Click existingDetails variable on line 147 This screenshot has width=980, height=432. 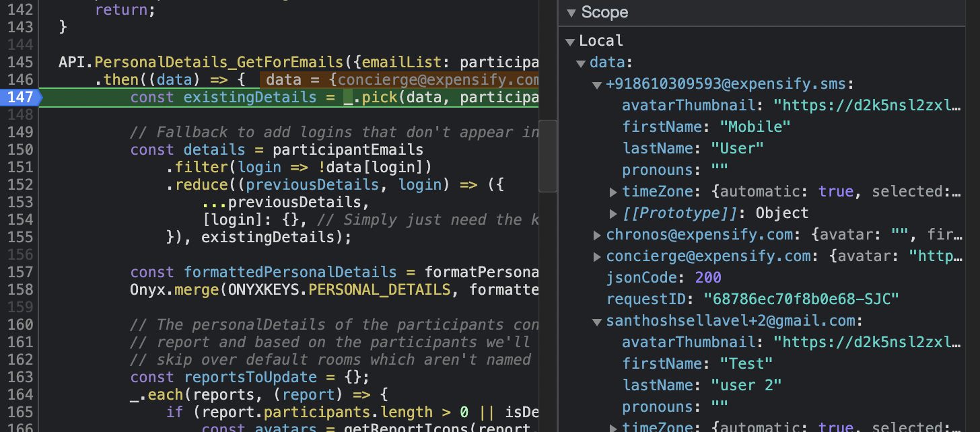click(x=250, y=97)
